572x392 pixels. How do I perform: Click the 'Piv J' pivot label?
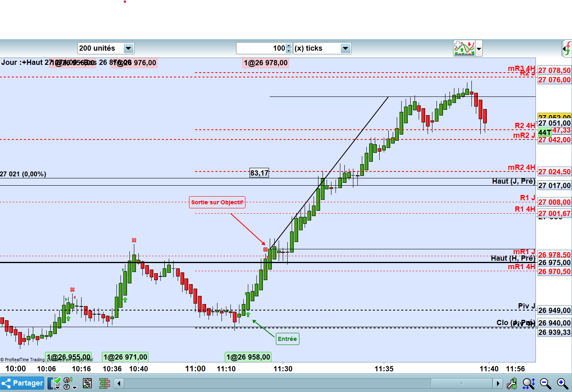(x=527, y=306)
